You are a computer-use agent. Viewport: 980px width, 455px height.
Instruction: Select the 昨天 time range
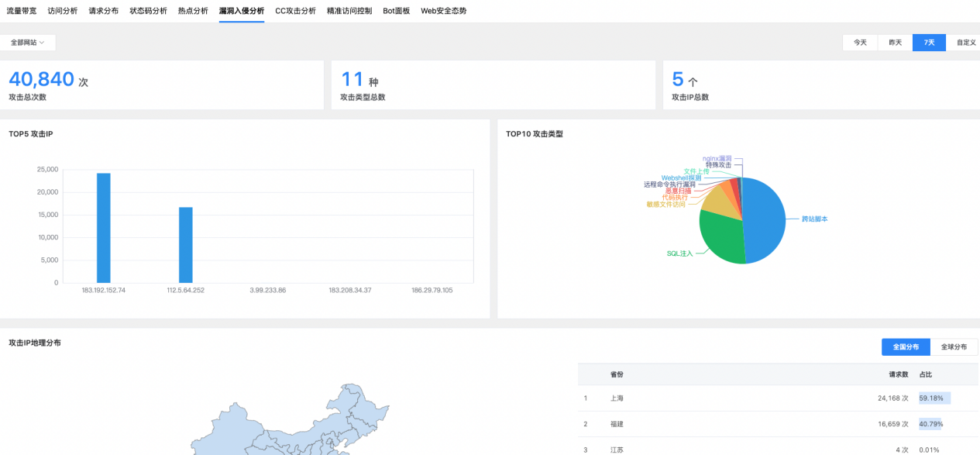895,43
